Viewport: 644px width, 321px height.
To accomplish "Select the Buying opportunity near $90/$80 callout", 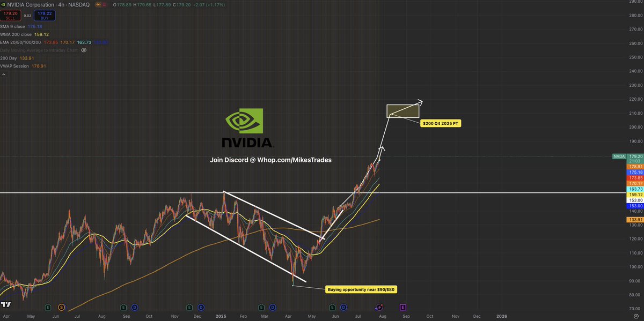I will click(x=361, y=289).
